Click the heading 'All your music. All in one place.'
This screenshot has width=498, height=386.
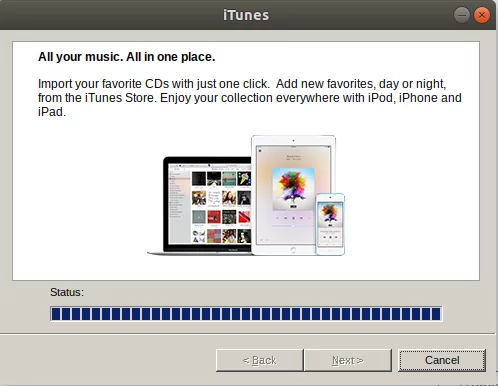coord(127,57)
